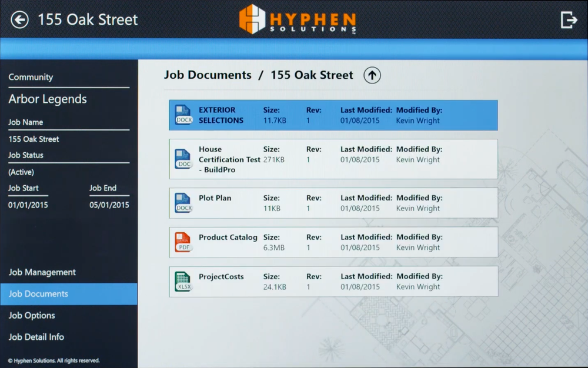Click the Community label in the sidebar
The height and width of the screenshot is (368, 588).
point(31,77)
